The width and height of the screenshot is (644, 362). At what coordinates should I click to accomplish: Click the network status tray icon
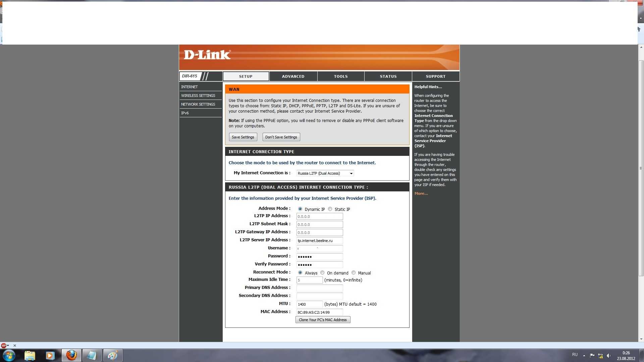pyautogui.click(x=600, y=356)
